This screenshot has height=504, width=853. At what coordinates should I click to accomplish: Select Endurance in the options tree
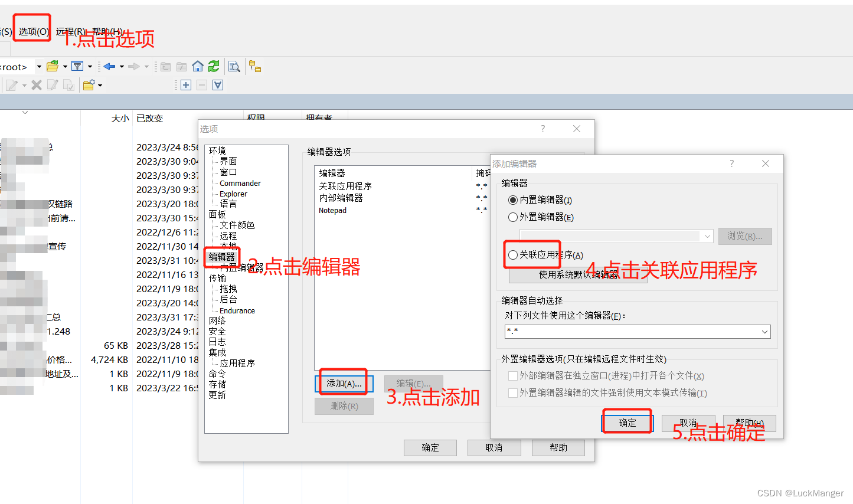[237, 311]
